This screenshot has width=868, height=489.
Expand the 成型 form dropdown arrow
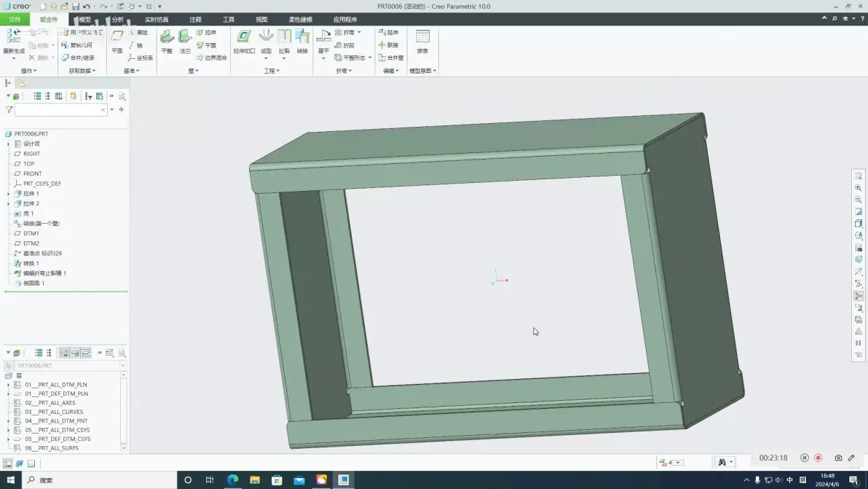tap(266, 59)
